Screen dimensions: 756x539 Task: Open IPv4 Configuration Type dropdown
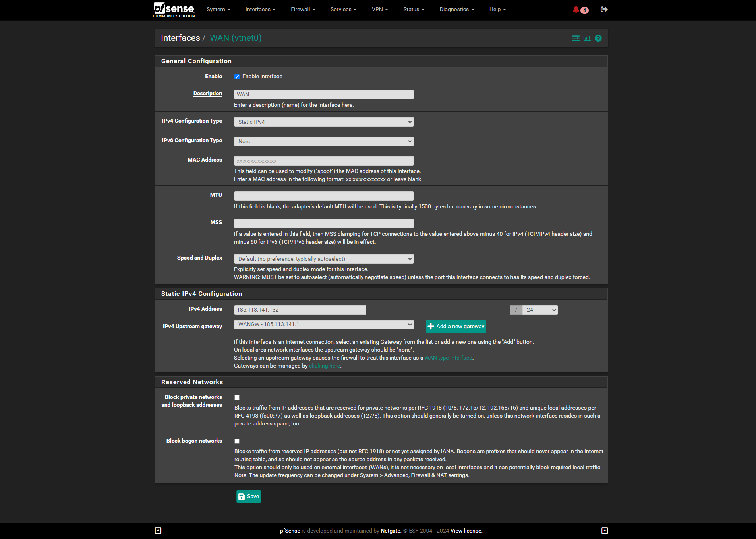click(324, 122)
